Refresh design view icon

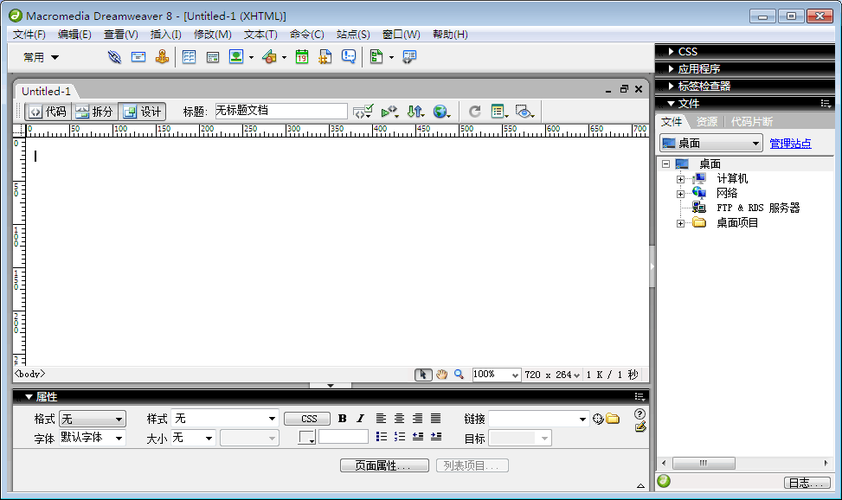coord(474,112)
